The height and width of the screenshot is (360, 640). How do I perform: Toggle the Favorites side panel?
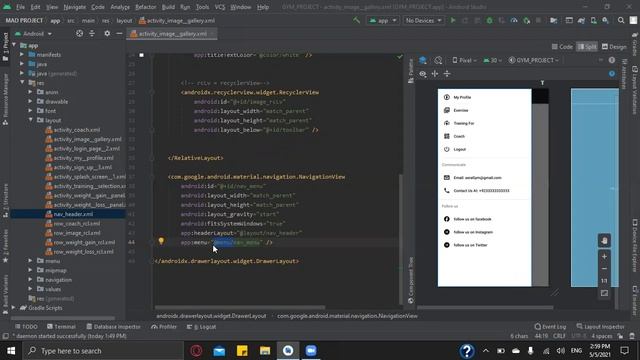coord(5,245)
